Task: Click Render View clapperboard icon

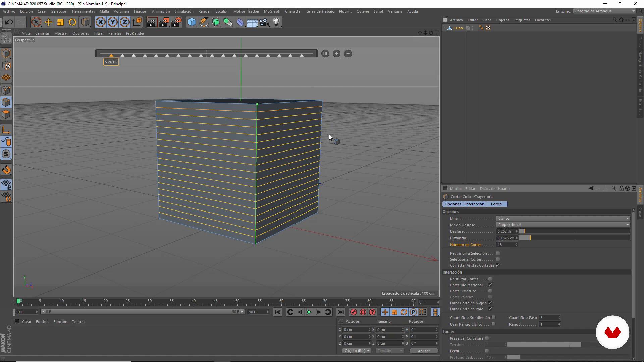Action: 152,22
